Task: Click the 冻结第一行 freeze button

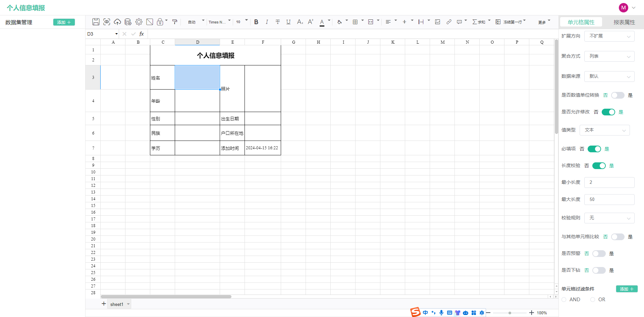Action: click(509, 22)
